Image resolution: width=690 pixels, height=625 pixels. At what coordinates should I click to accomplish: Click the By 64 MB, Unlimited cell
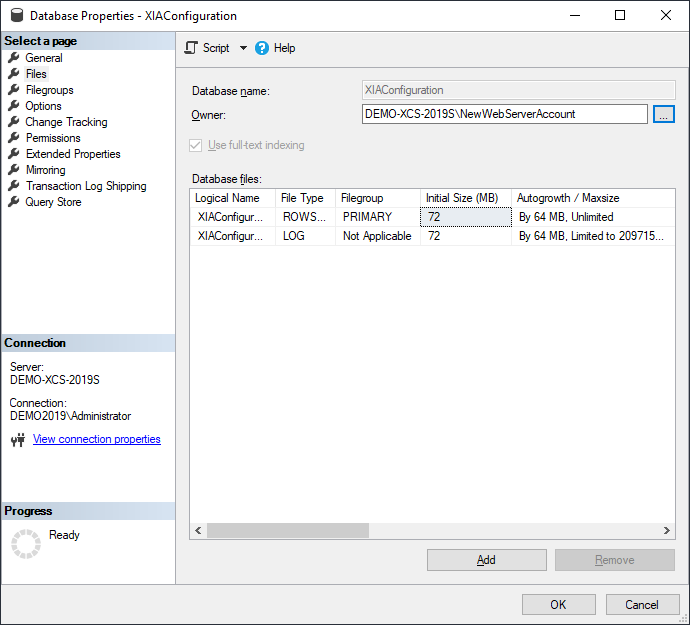click(x=593, y=217)
